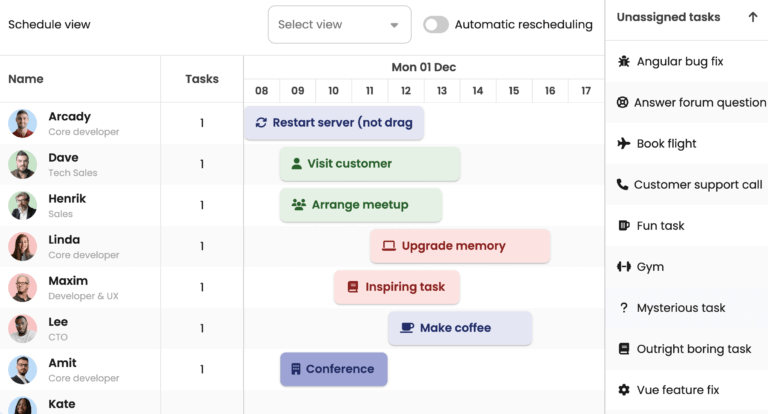Select the Mysterious task unassigned row
Viewport: 768px width, 414px height.
click(687, 308)
